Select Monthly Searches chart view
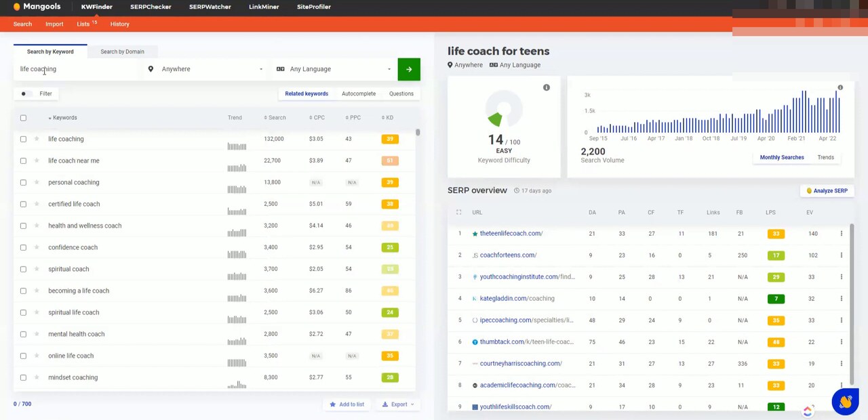Viewport: 868px width, 420px height. tap(782, 157)
